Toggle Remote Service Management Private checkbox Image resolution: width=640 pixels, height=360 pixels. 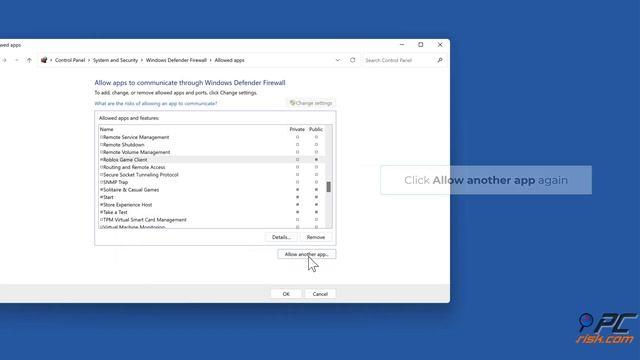(x=297, y=137)
